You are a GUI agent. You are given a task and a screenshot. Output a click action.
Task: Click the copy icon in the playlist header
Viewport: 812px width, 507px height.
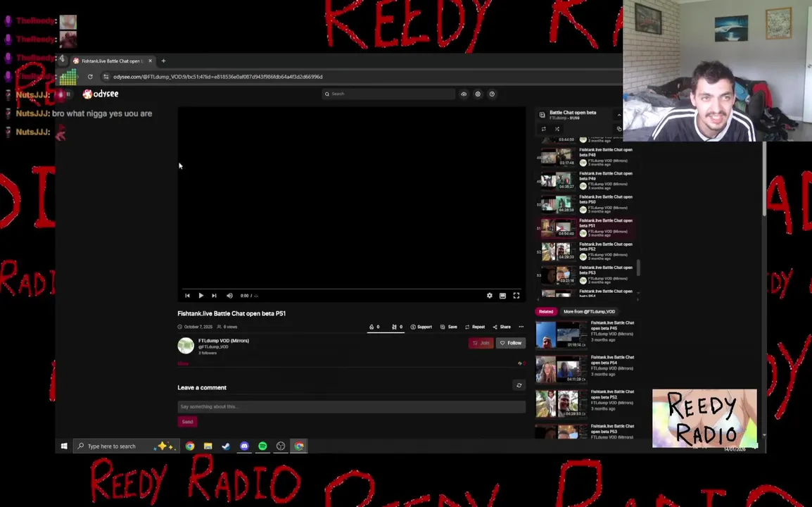pyautogui.click(x=618, y=129)
